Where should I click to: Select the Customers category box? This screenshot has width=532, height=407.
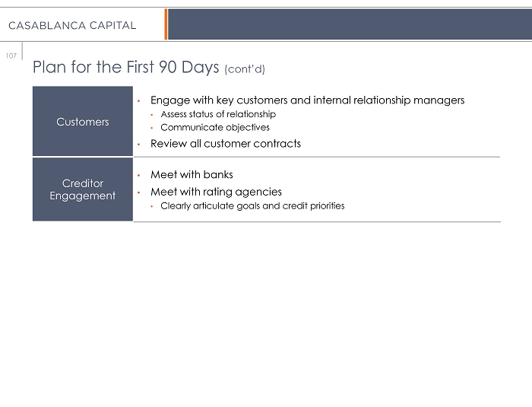pos(83,122)
